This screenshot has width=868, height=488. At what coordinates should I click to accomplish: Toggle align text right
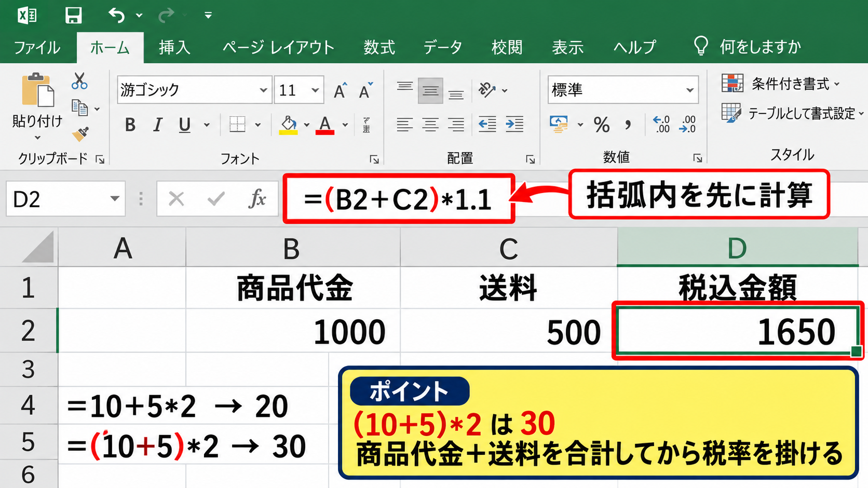click(456, 125)
